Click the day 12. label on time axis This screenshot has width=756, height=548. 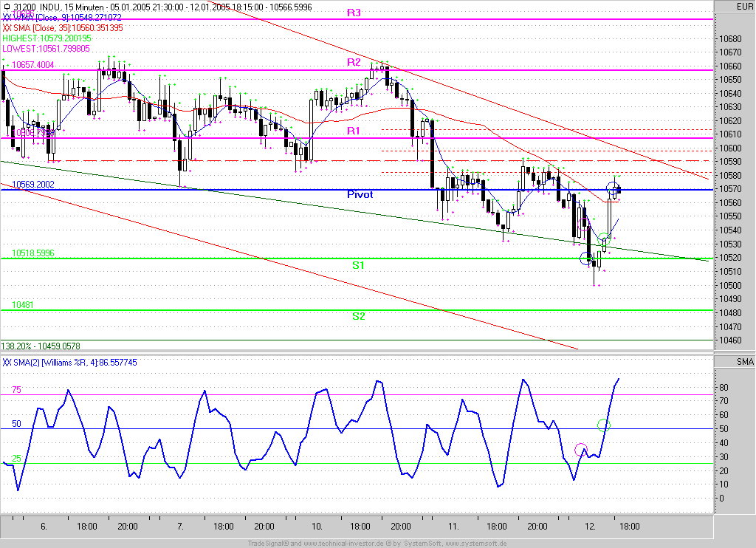click(x=590, y=527)
